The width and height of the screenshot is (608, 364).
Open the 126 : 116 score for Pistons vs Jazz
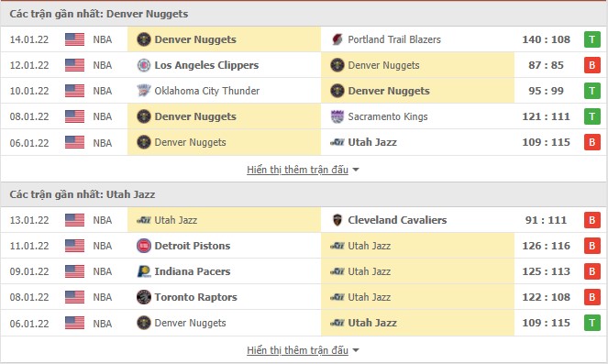click(546, 246)
